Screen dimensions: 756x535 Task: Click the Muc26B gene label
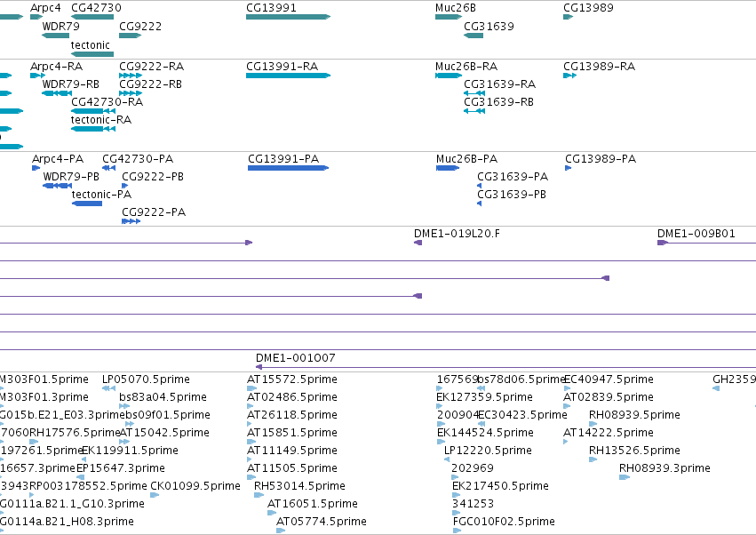[455, 8]
